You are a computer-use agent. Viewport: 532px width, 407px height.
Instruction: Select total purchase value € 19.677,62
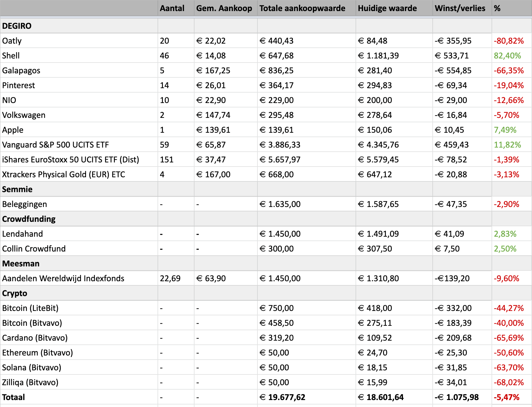pyautogui.click(x=307, y=397)
